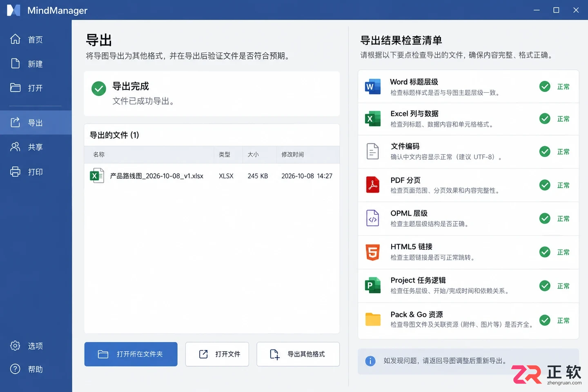Select 打开 in the sidebar
The width and height of the screenshot is (588, 392).
click(x=36, y=88)
